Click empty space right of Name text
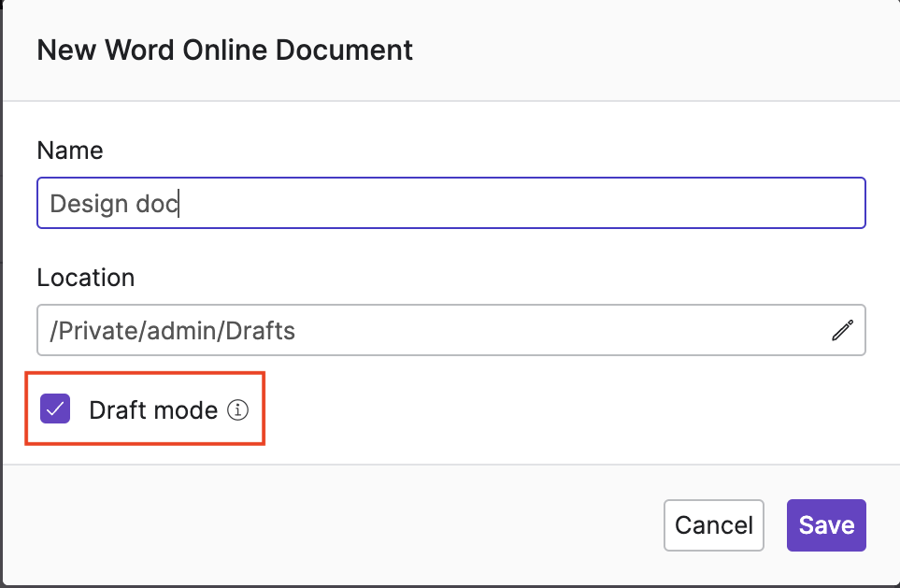The width and height of the screenshot is (900, 588). 561,203
